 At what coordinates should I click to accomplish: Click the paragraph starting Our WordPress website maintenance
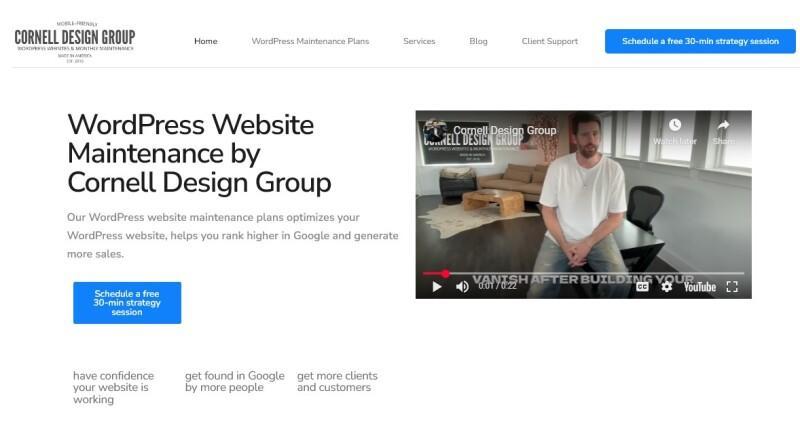click(x=233, y=236)
